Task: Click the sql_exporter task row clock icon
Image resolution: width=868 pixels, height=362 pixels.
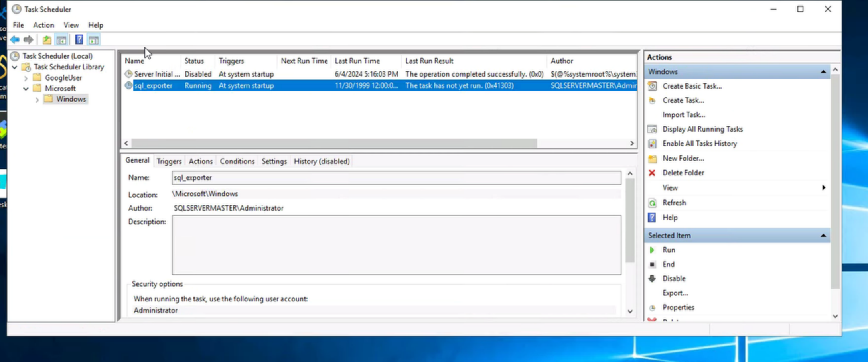Action: click(128, 85)
